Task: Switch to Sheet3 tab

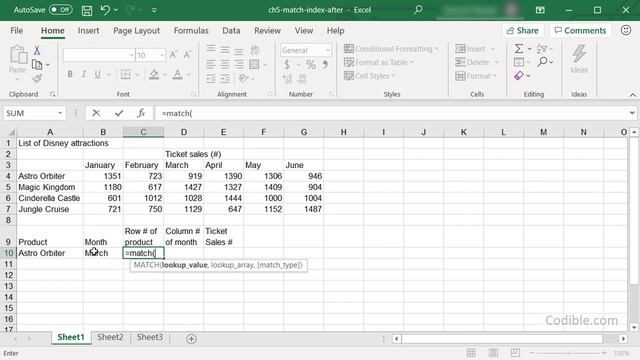Action: click(149, 337)
